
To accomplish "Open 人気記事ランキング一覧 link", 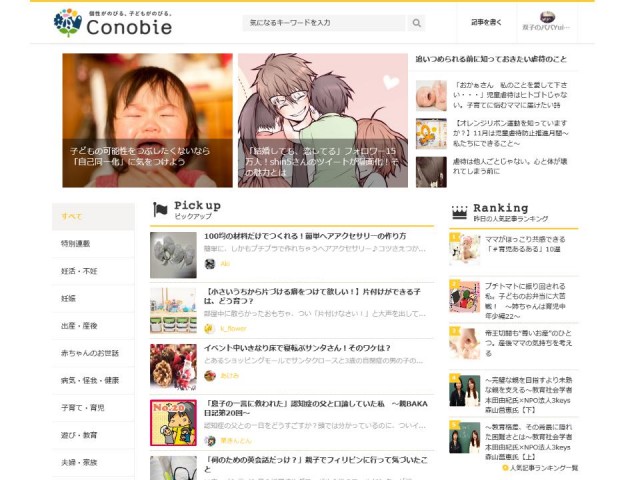I will point(540,468).
